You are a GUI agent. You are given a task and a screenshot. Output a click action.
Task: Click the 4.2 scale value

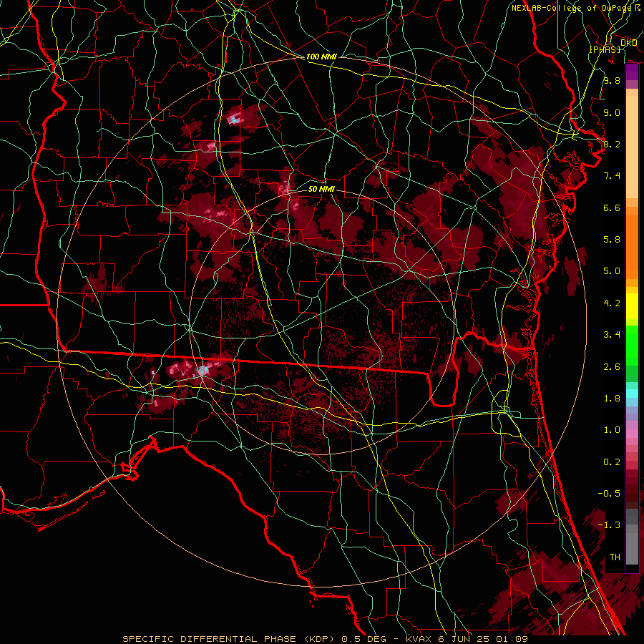tap(612, 303)
